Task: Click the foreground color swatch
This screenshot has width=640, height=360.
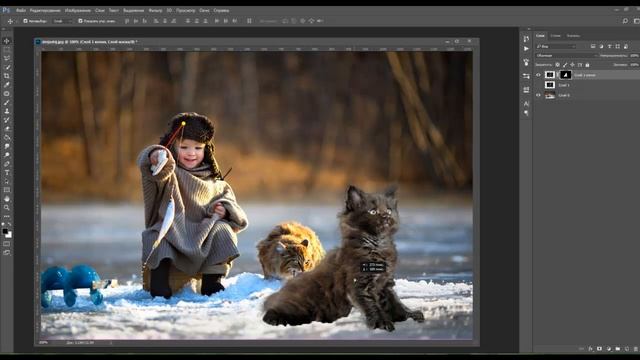Action: 5,231
